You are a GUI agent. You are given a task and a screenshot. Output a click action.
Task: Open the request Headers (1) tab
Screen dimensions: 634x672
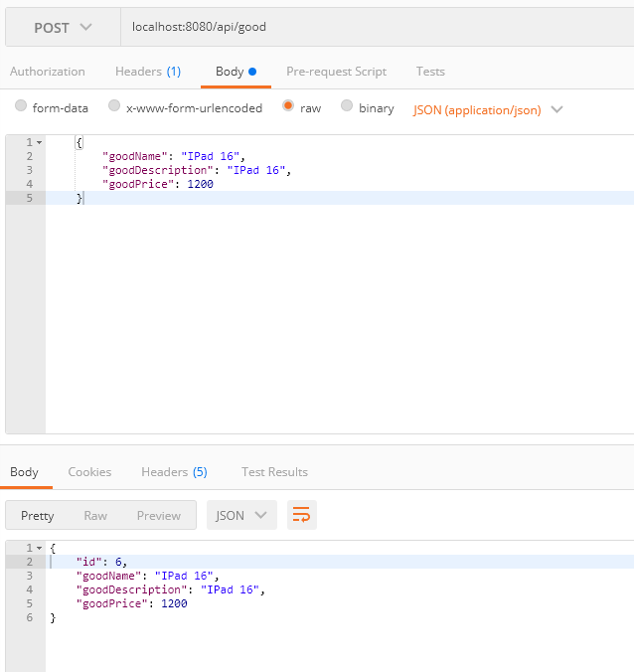point(148,72)
